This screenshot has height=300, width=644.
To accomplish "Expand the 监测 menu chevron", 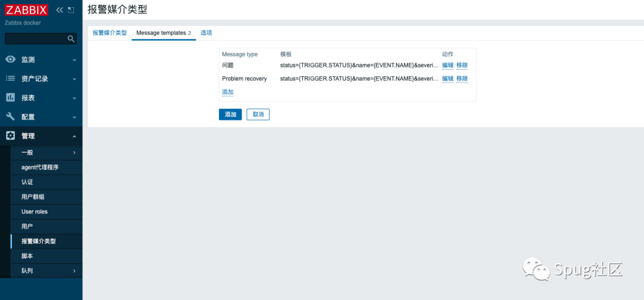I will [x=74, y=60].
